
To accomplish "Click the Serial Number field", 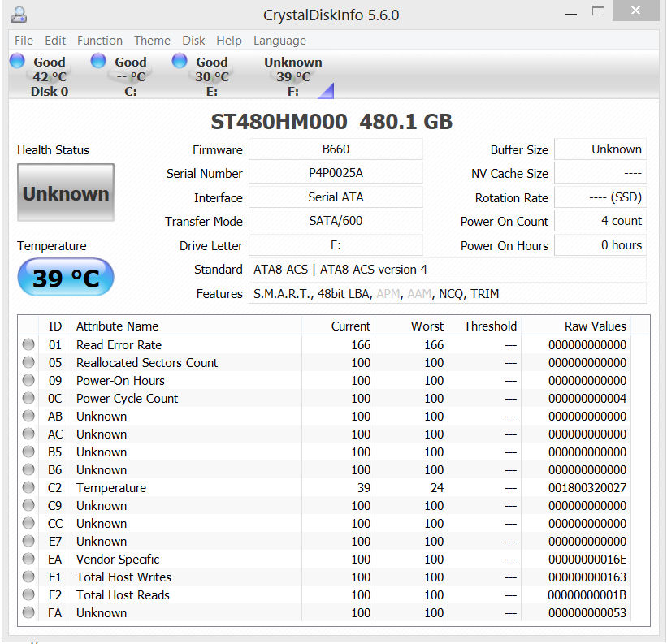I will (336, 173).
